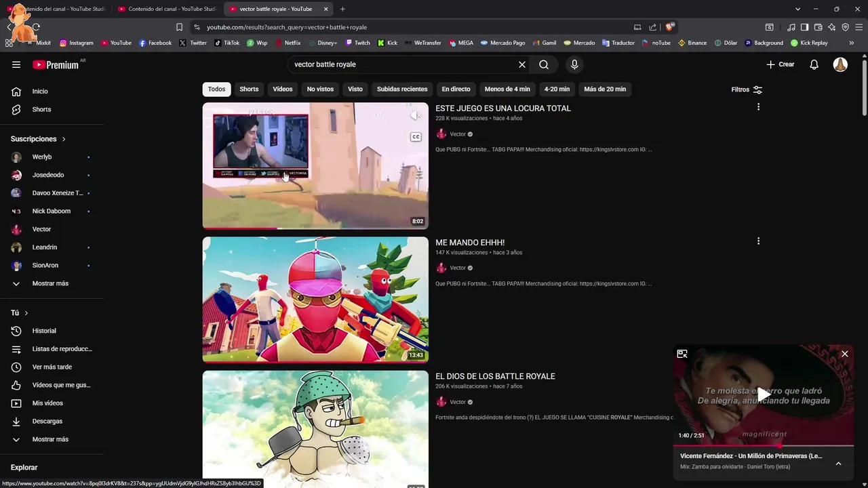Toggle mute on the preview video

pyautogui.click(x=416, y=116)
